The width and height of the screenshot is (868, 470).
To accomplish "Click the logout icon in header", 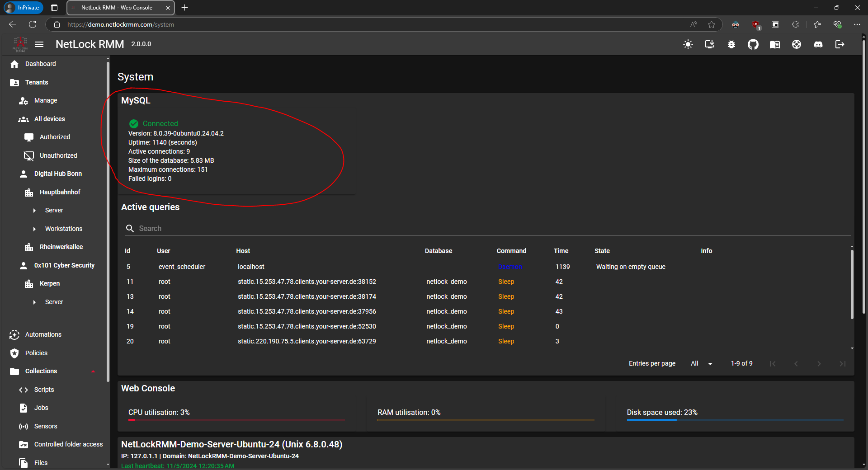I will pyautogui.click(x=840, y=44).
